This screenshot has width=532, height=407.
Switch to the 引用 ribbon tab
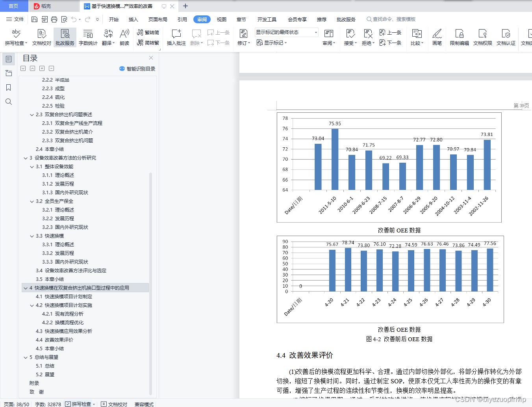point(182,19)
